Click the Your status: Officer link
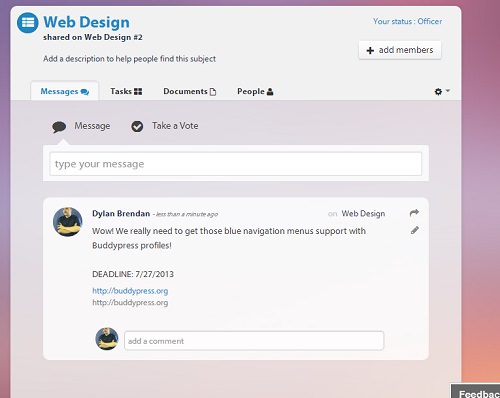This screenshot has height=398, width=500. click(x=407, y=21)
